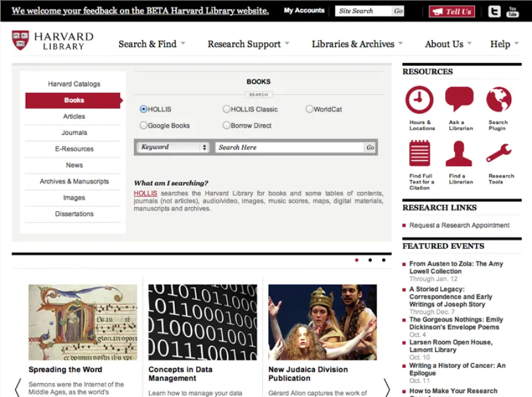The width and height of the screenshot is (532, 397).
Task: Click the Harvard Library shield logo
Action: tap(20, 40)
